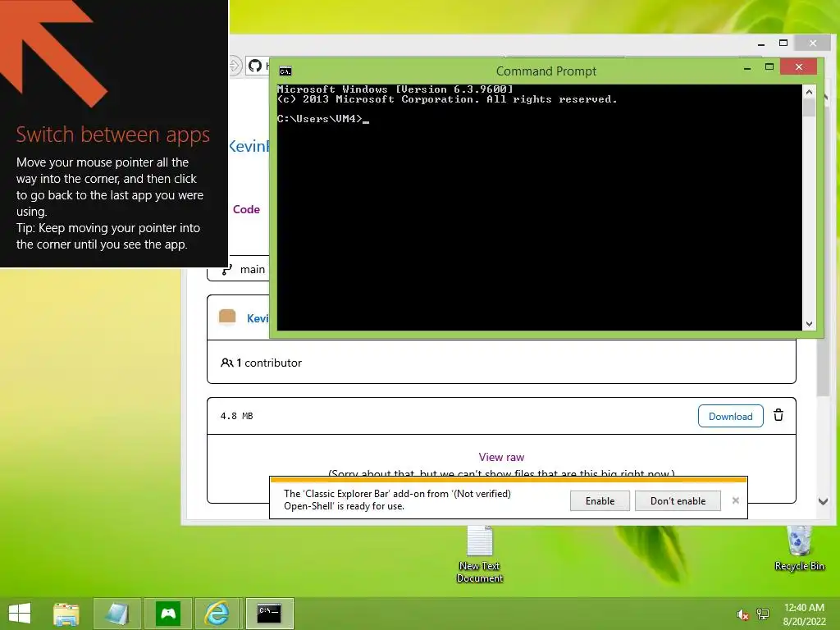840x630 pixels.
Task: Click the GitHub logo in the browser
Action: click(255, 66)
